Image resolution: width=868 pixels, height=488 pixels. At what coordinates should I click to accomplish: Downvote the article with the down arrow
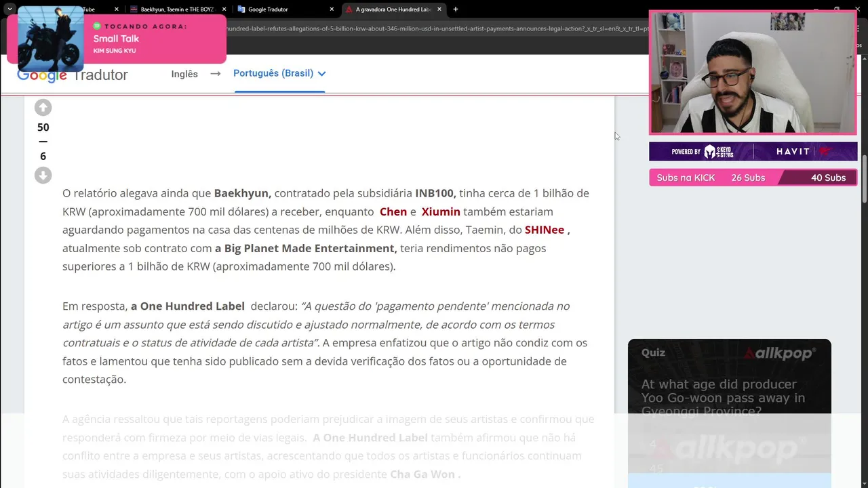tap(43, 176)
